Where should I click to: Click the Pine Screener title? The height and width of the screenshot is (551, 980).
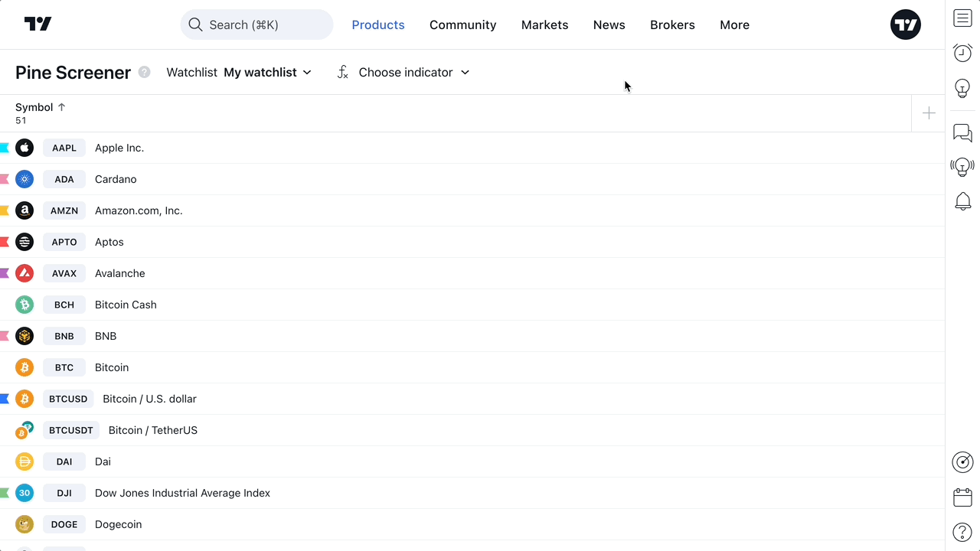click(73, 73)
